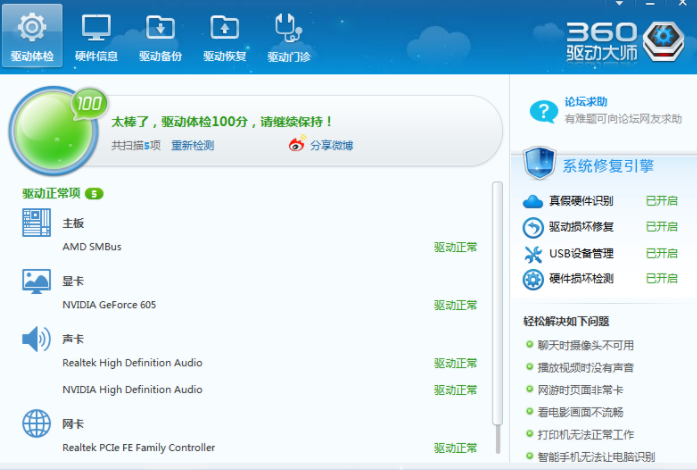This screenshot has height=470, width=697.
Task: Click 驱动正常 status for AMD SMBus
Action: pyautogui.click(x=455, y=247)
